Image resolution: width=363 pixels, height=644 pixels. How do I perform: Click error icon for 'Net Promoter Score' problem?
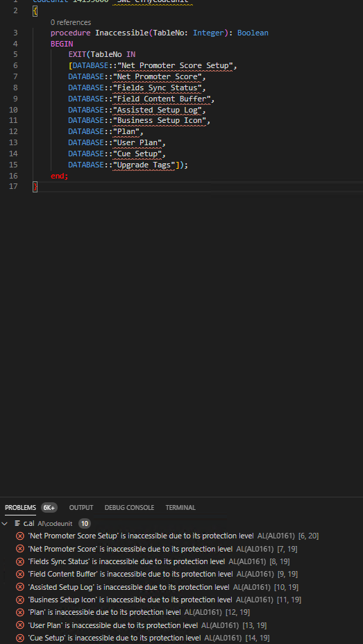(19, 549)
